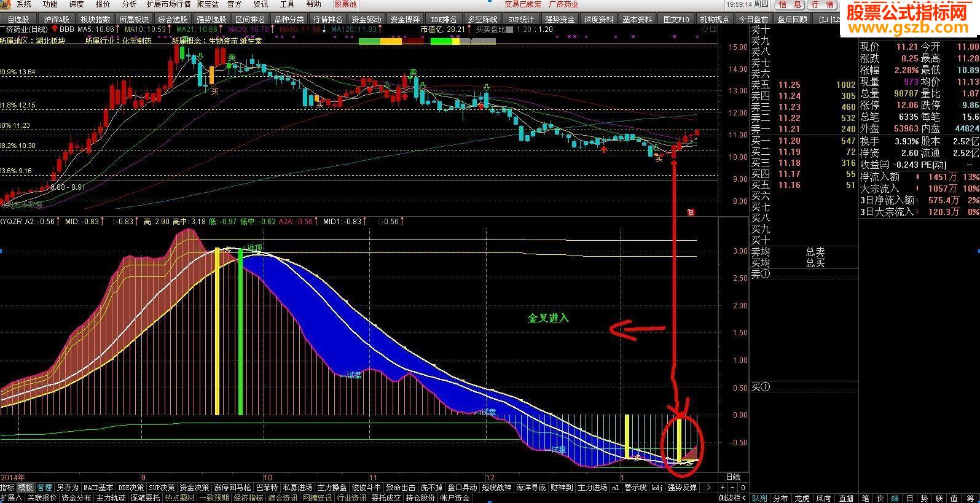
Task: Click the DDE排名 toolbar button
Action: coord(443,20)
